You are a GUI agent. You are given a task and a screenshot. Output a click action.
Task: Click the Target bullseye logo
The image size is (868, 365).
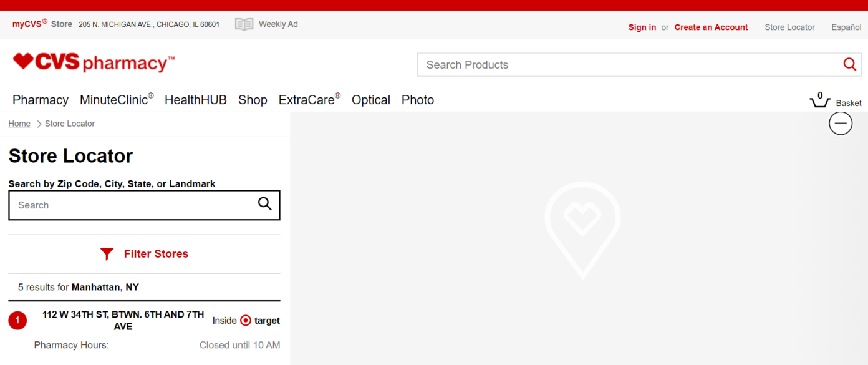click(246, 321)
